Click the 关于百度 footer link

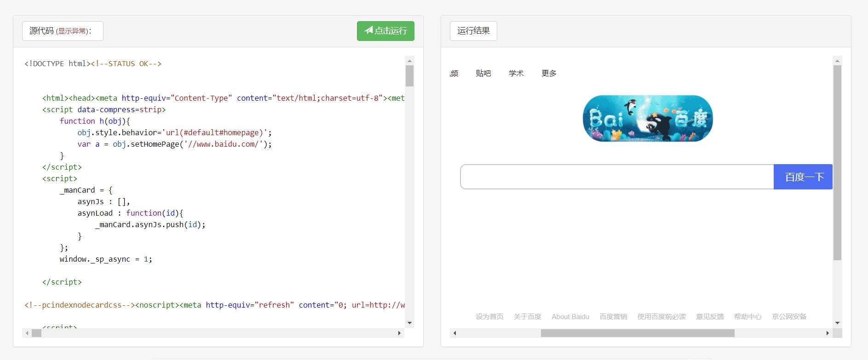click(x=528, y=316)
